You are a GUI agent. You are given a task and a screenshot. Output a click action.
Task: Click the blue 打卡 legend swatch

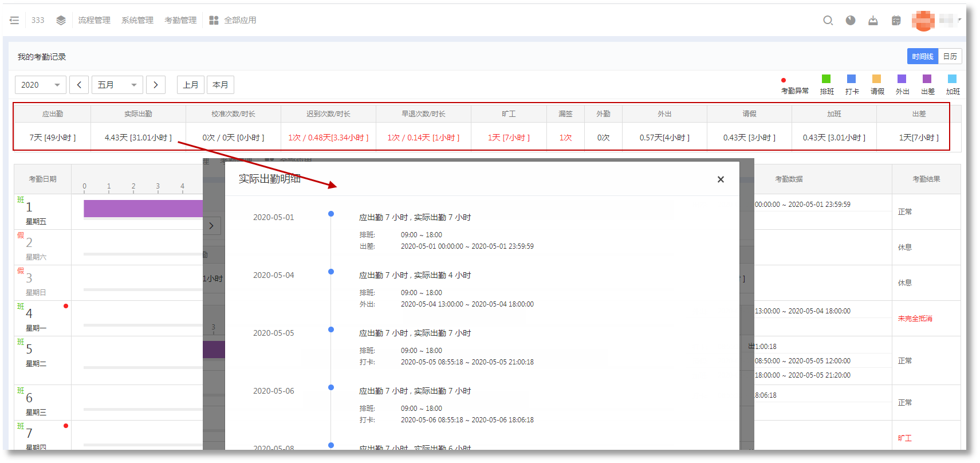(851, 79)
